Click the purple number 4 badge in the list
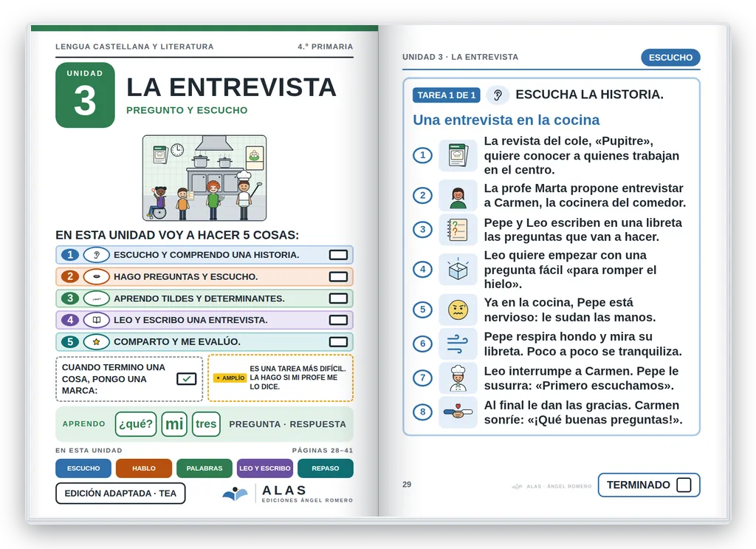The height and width of the screenshot is (549, 756). coord(70,320)
